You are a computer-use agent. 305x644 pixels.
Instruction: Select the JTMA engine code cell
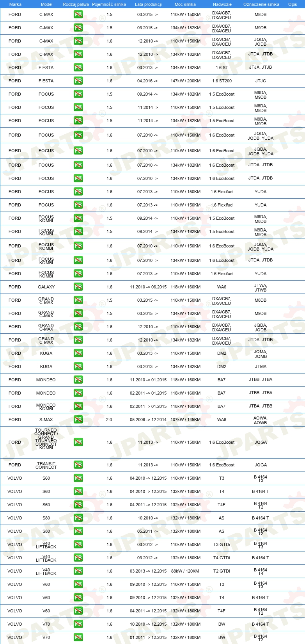coord(261,366)
